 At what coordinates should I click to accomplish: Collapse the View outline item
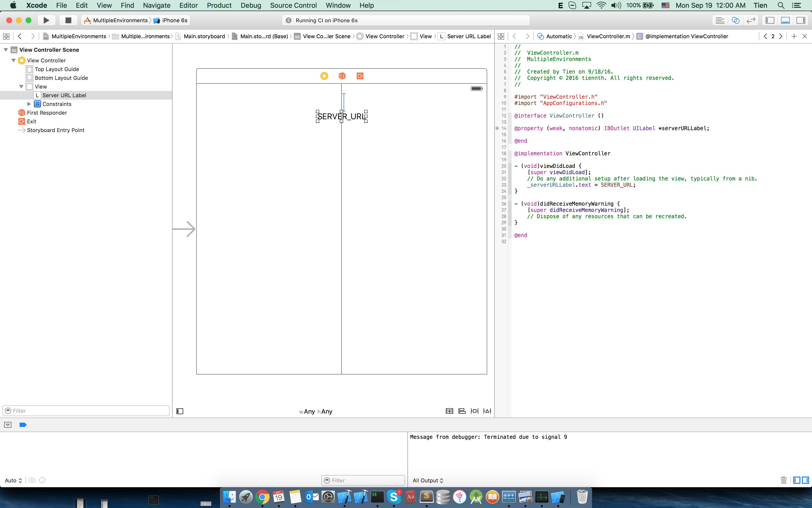coord(22,87)
